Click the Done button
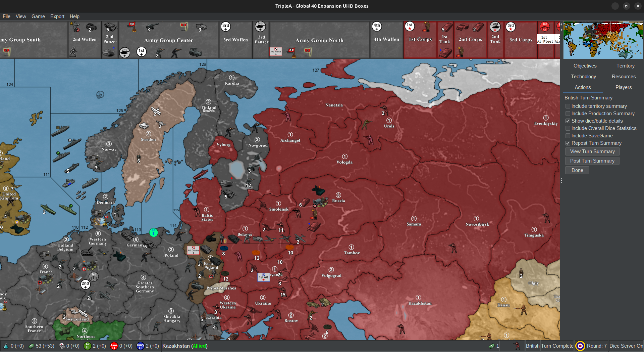 tap(577, 170)
